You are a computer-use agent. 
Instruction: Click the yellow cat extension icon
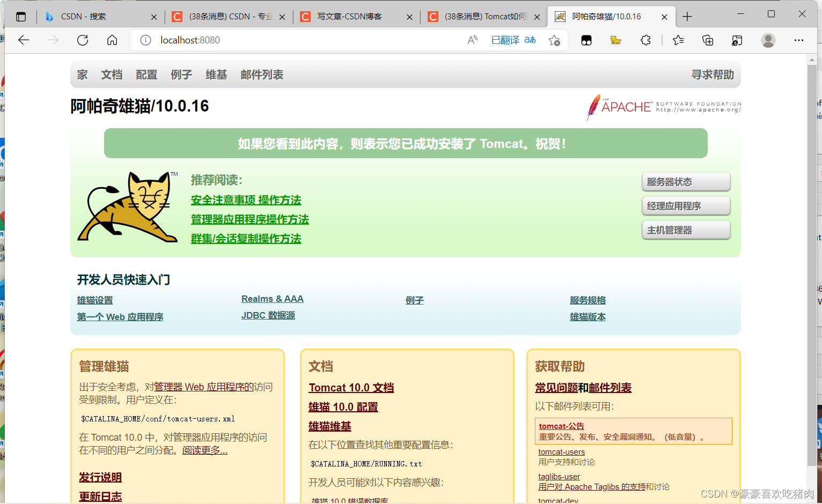click(616, 40)
